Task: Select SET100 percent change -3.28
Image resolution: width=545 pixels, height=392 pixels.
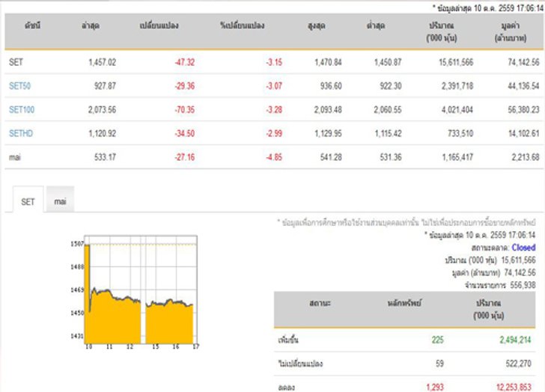Action: coord(274,110)
